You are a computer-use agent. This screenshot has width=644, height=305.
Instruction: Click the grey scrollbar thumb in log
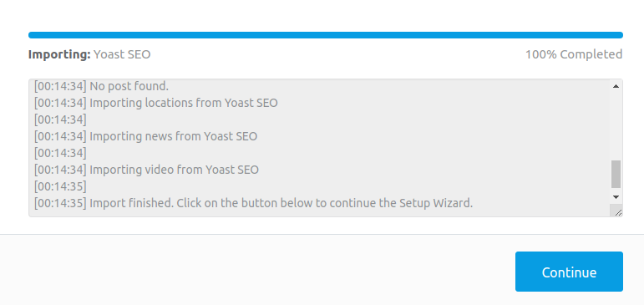[x=616, y=174]
